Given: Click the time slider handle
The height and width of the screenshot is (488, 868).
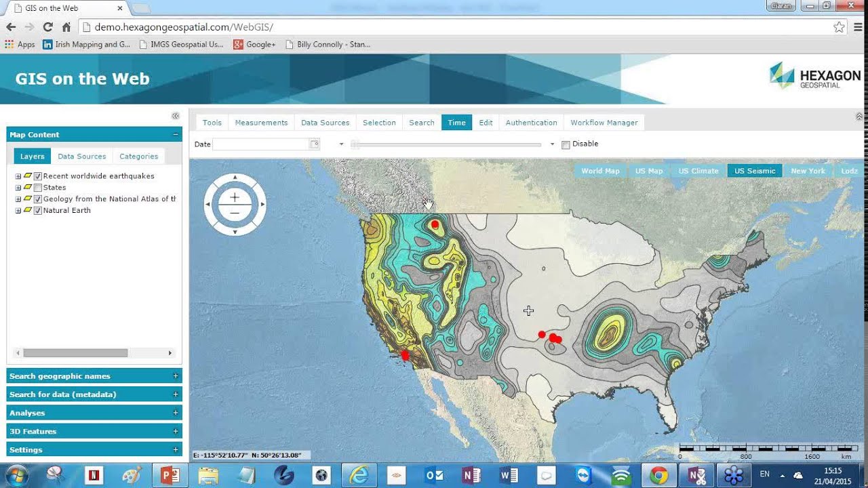Looking at the screenshot, I should (x=355, y=144).
